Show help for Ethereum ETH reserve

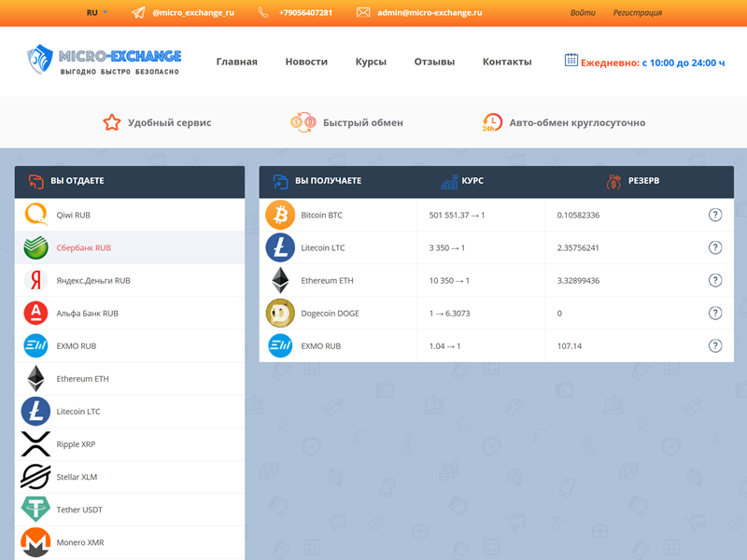pos(715,280)
